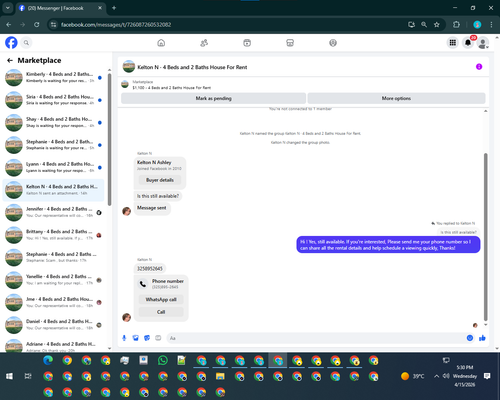This screenshot has height=400, width=500.
Task: Go to the Facebook Home icon
Action: (x=161, y=43)
